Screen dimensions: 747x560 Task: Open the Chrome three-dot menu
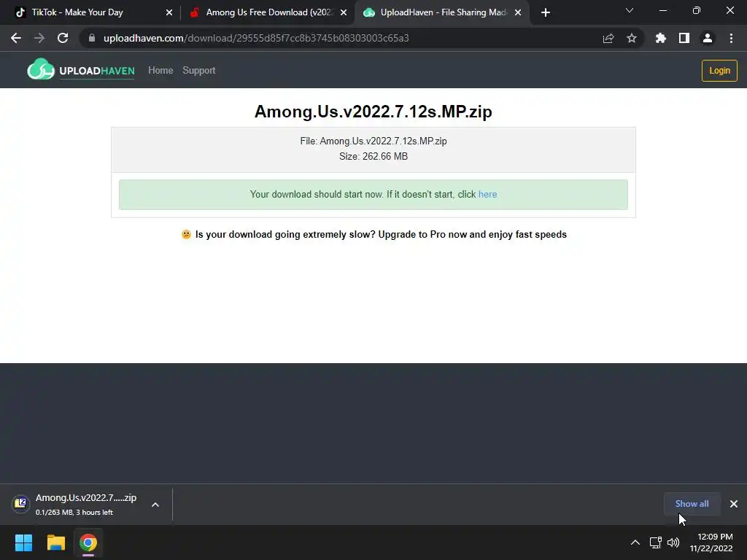point(731,38)
